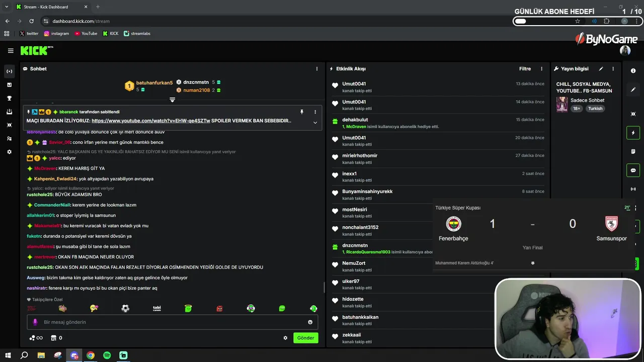Open the emoji picker in message box

pyautogui.click(x=310, y=322)
